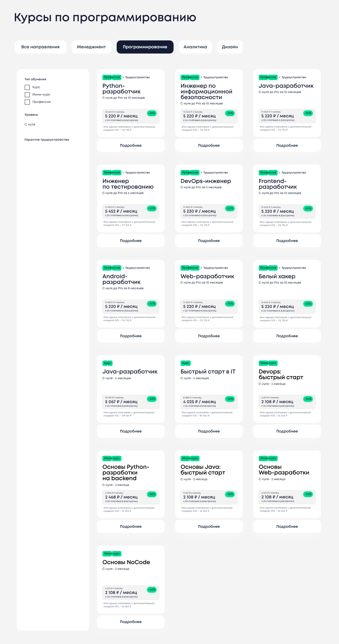The width and height of the screenshot is (339, 644).
Task: Open the Android-разработчик course card title
Action: point(121,279)
